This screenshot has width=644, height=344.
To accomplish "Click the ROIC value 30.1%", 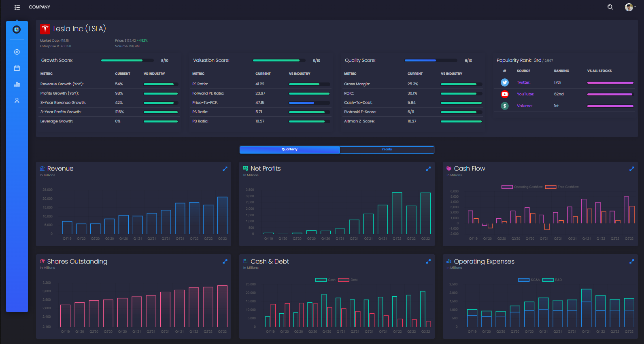I will click(x=412, y=93).
